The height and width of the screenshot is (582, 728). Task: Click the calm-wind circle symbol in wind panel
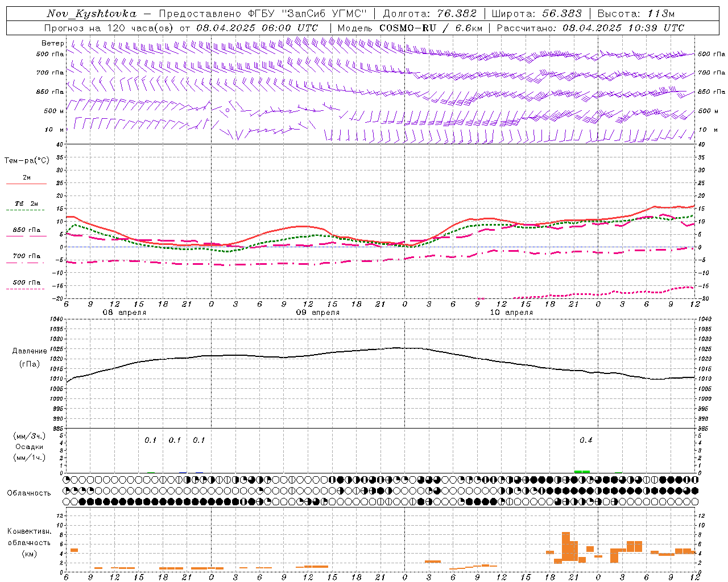pyautogui.click(x=227, y=110)
